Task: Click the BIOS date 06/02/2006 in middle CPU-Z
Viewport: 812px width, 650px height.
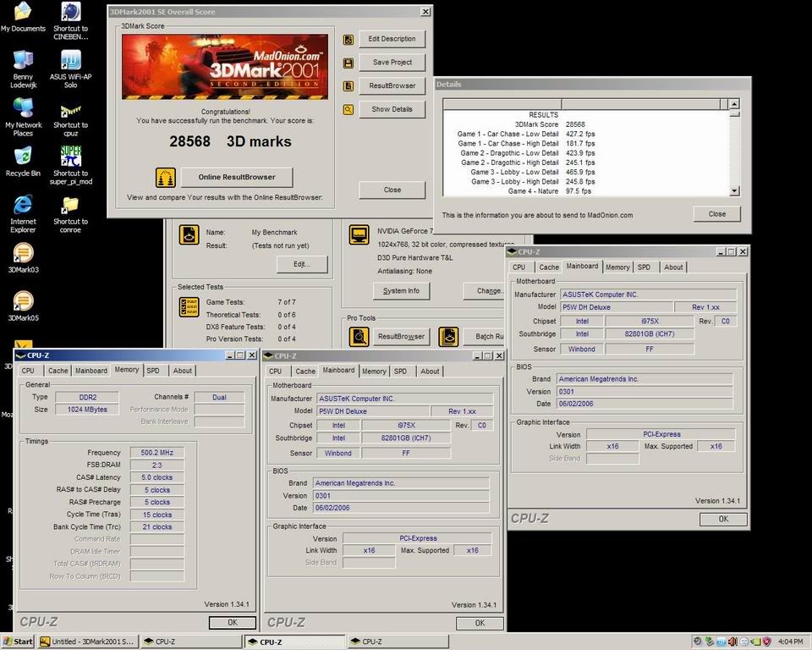Action: tap(401, 508)
